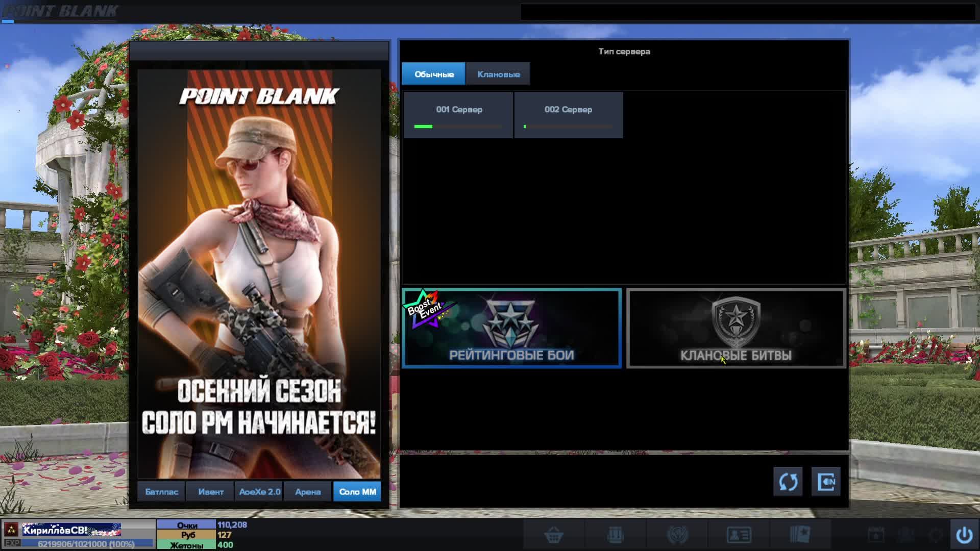Open the clan emblem icon

(x=678, y=535)
